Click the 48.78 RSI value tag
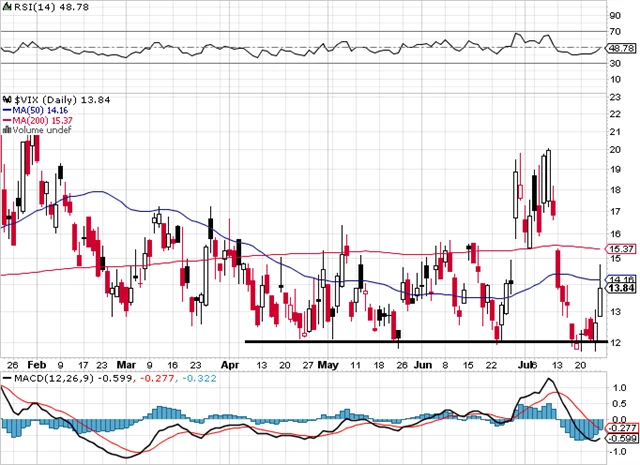 click(x=622, y=47)
